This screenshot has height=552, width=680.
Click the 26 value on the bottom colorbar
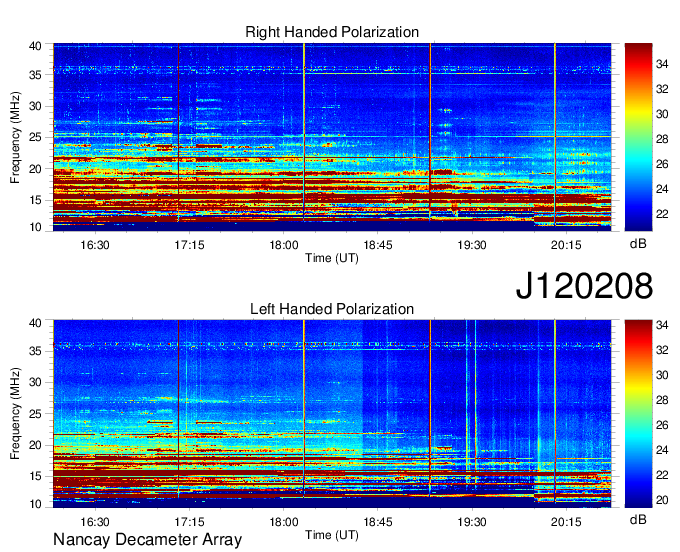coord(662,425)
